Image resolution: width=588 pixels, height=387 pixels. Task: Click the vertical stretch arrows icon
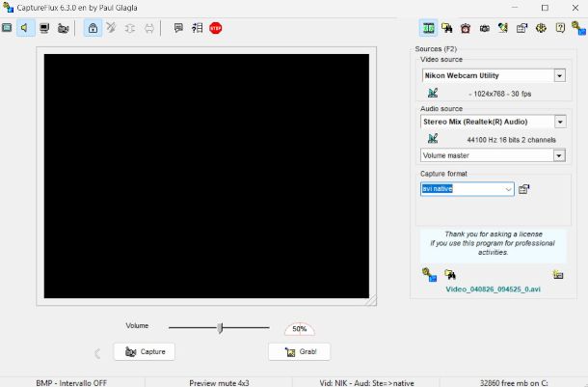coord(130,28)
